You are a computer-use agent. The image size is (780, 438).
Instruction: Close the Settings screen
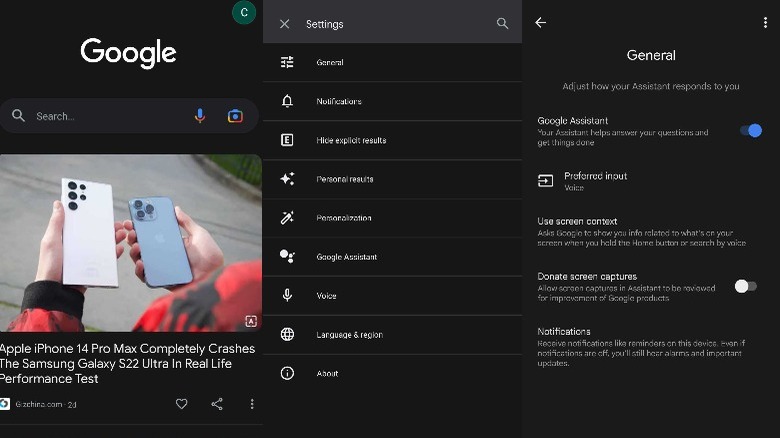pyautogui.click(x=285, y=24)
